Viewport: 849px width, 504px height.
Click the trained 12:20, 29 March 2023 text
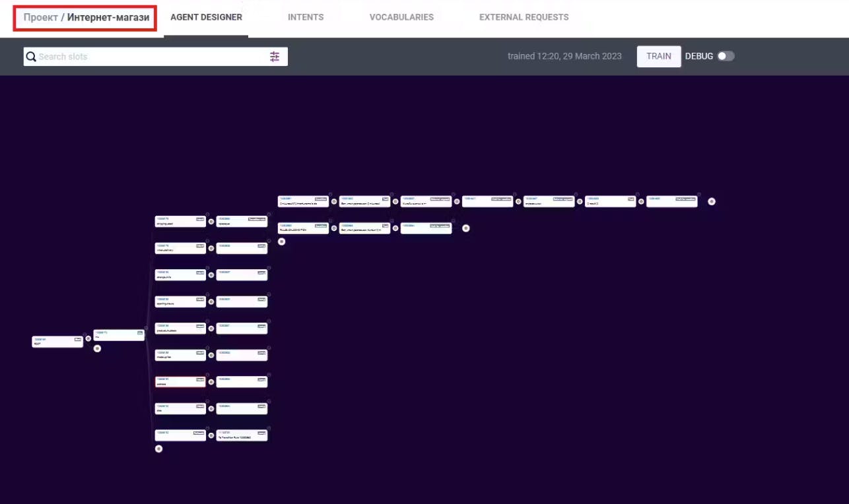pyautogui.click(x=564, y=56)
